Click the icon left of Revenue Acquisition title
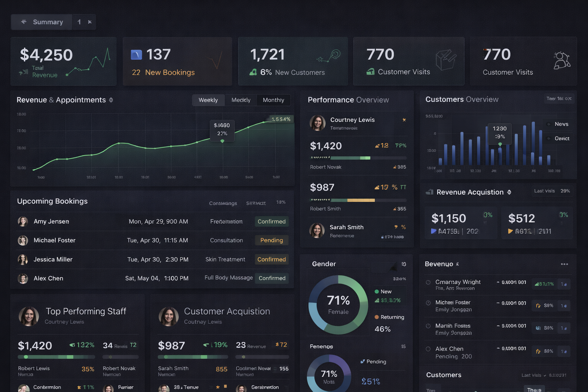 (430, 192)
